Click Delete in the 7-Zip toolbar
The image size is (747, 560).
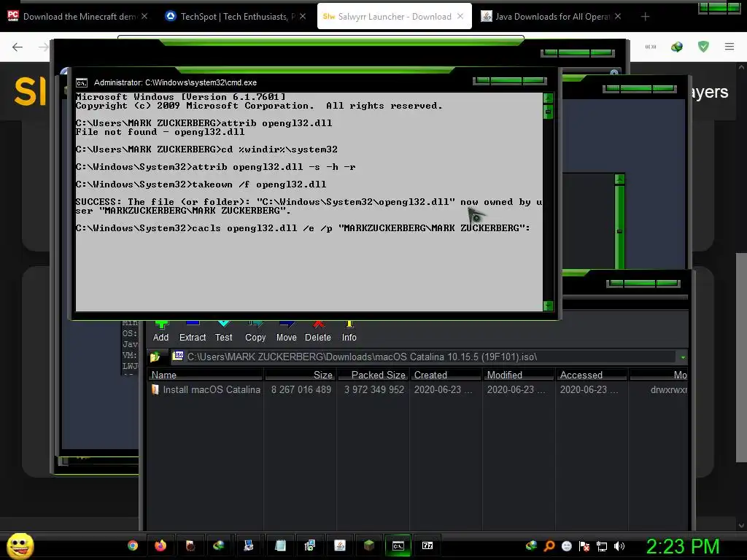point(318,332)
